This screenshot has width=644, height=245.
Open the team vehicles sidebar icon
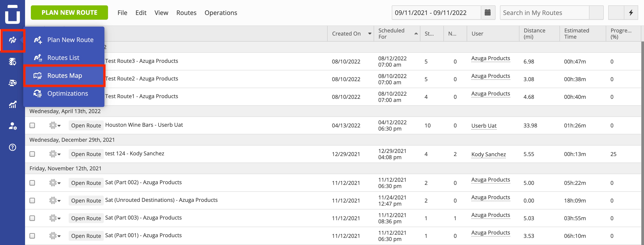click(x=13, y=83)
